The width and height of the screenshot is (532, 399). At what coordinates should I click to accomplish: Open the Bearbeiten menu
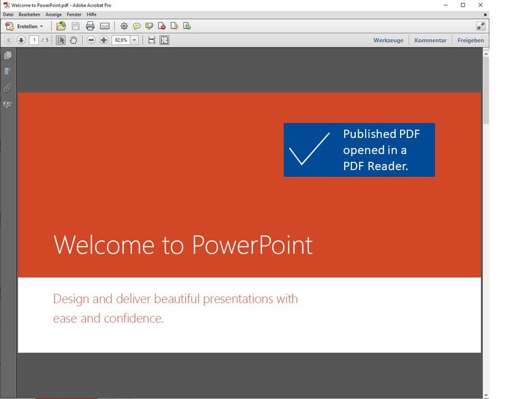tap(29, 14)
